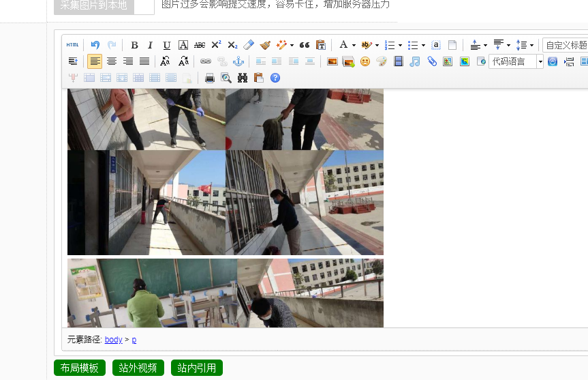Insert music with the note icon

click(x=415, y=61)
